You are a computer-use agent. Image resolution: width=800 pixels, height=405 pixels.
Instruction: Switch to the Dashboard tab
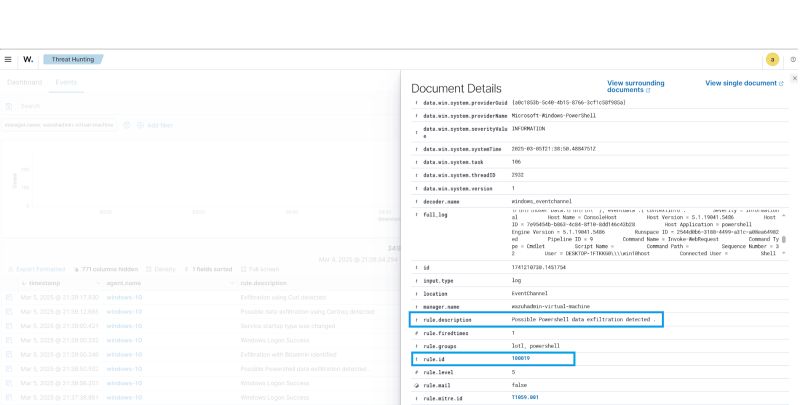click(x=24, y=83)
